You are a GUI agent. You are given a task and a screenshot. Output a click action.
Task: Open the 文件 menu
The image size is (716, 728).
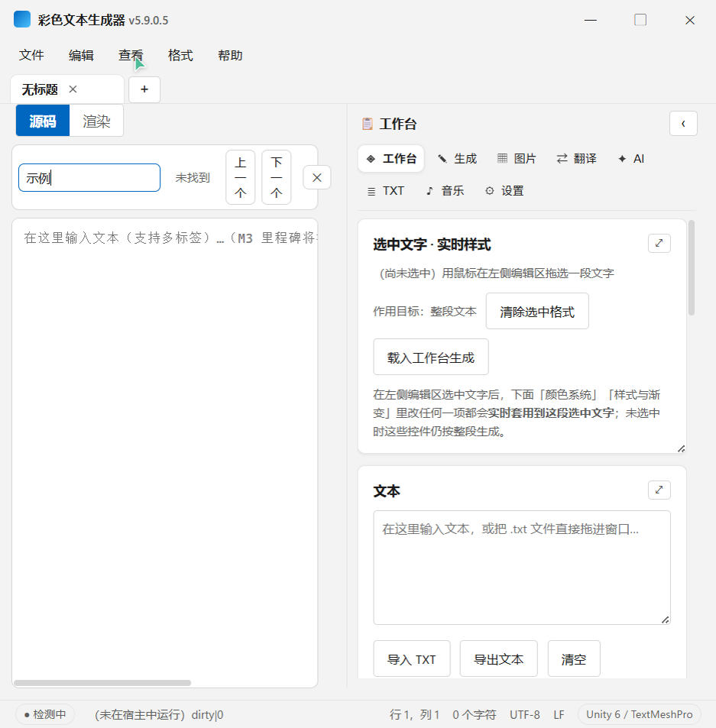click(31, 55)
